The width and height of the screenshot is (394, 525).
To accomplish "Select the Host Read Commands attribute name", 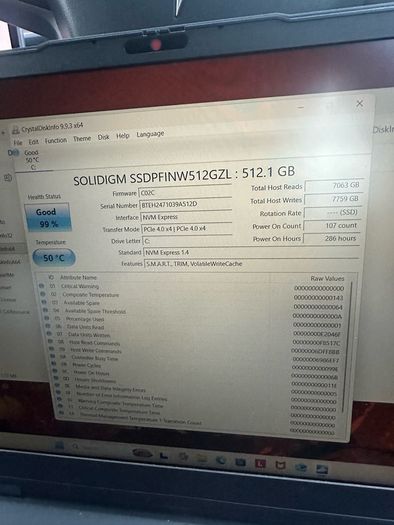I will (x=94, y=343).
